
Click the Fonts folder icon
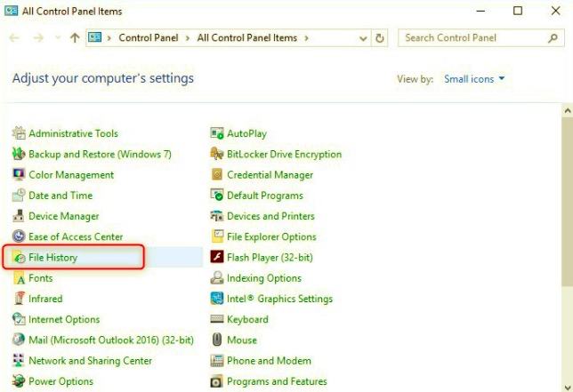click(19, 278)
